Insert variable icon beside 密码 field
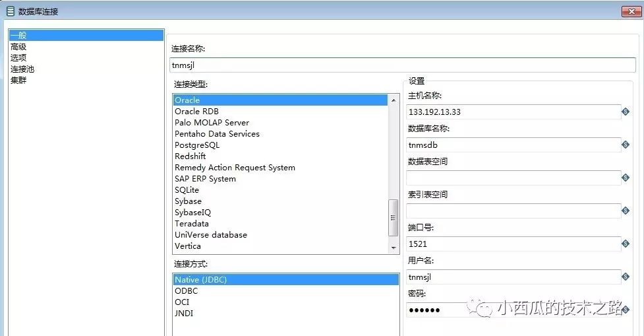644x336 pixels. (x=626, y=310)
